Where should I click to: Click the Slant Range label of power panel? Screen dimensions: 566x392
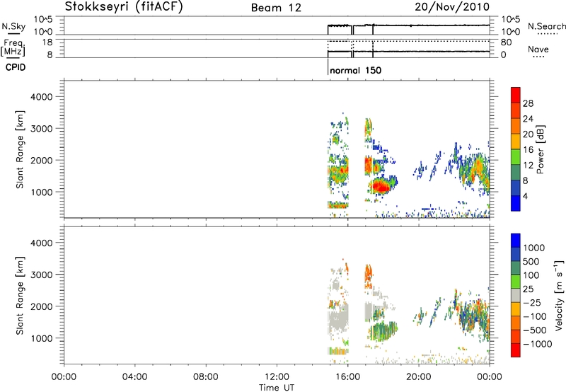(x=20, y=149)
